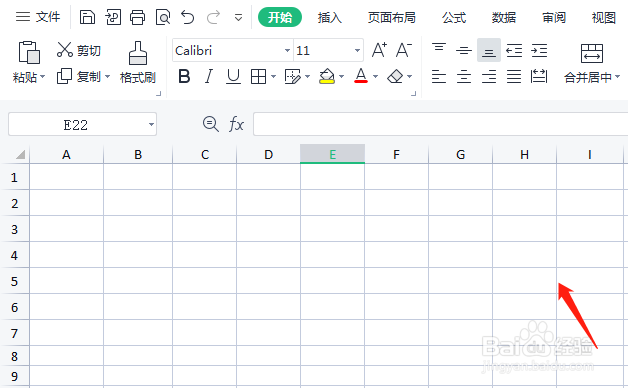This screenshot has height=388, width=628.
Task: Open the Calibri font name dropdown
Action: (287, 50)
